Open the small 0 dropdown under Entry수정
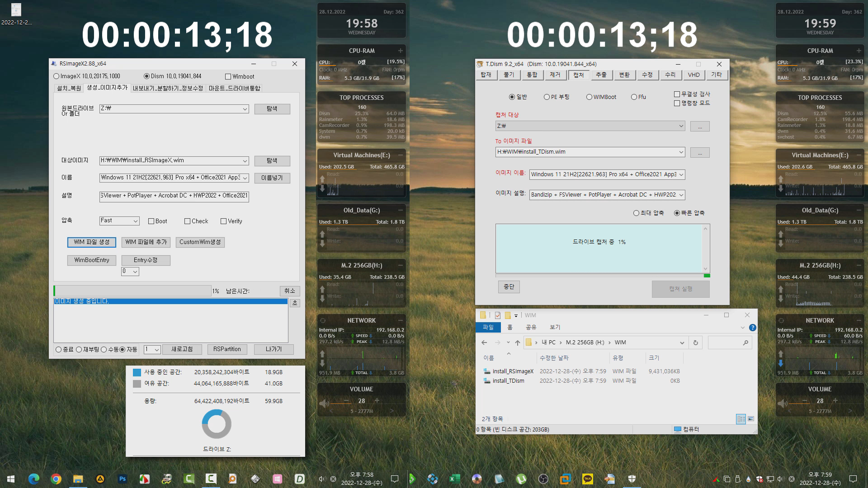The width and height of the screenshot is (868, 488). click(x=135, y=272)
